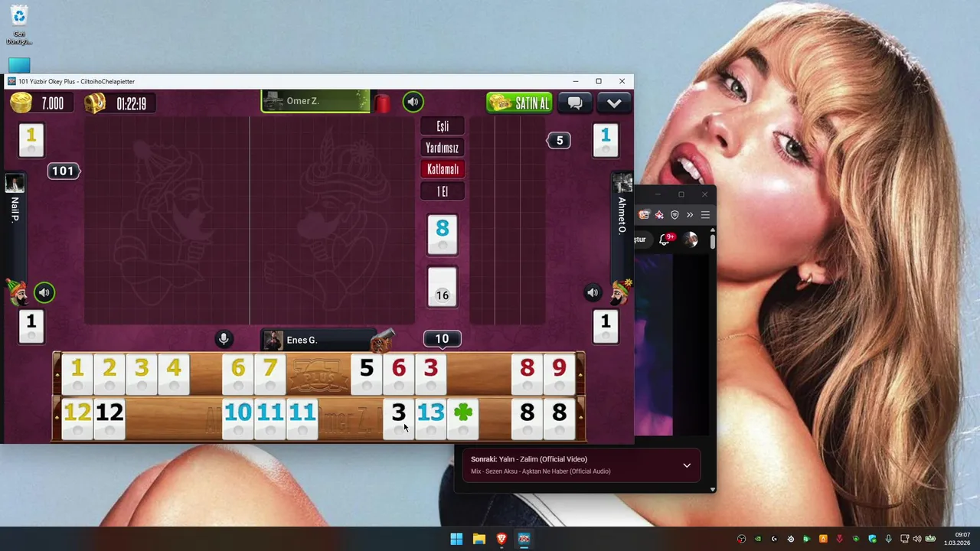This screenshot has width=980, height=551.
Task: Open YouTube notifications bell in browser
Action: (665, 239)
